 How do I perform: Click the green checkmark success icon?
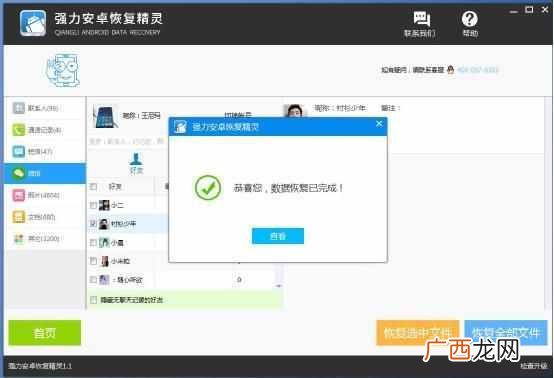pyautogui.click(x=208, y=188)
